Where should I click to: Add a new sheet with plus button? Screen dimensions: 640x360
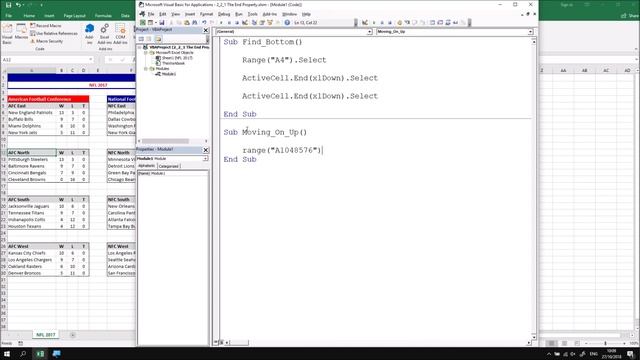[x=72, y=335]
